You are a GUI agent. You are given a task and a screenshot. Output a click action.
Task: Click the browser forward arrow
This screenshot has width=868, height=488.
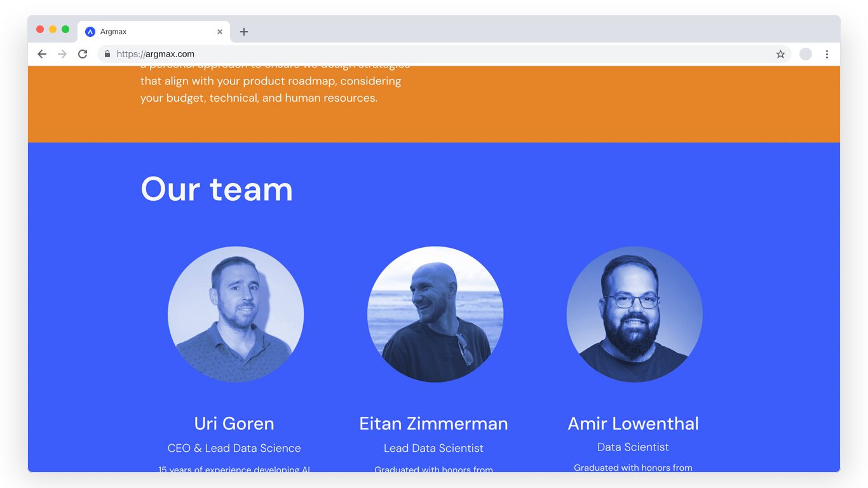[x=62, y=54]
